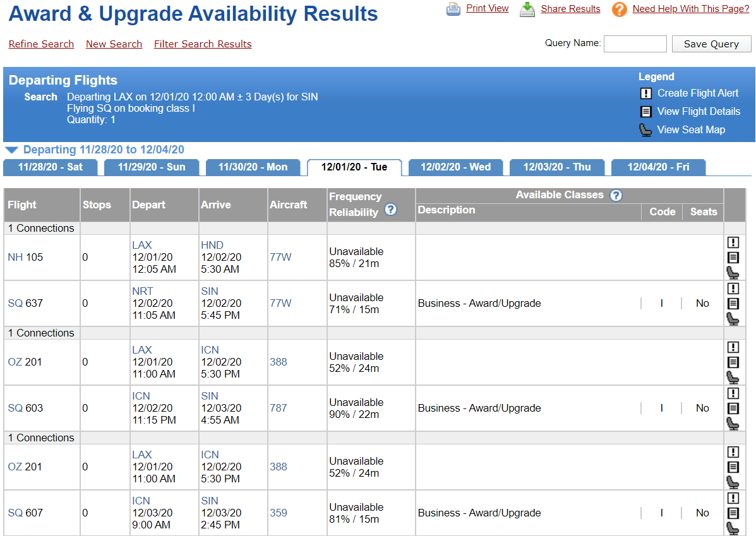Click the Arrive column header
756x536 pixels.
(x=233, y=205)
